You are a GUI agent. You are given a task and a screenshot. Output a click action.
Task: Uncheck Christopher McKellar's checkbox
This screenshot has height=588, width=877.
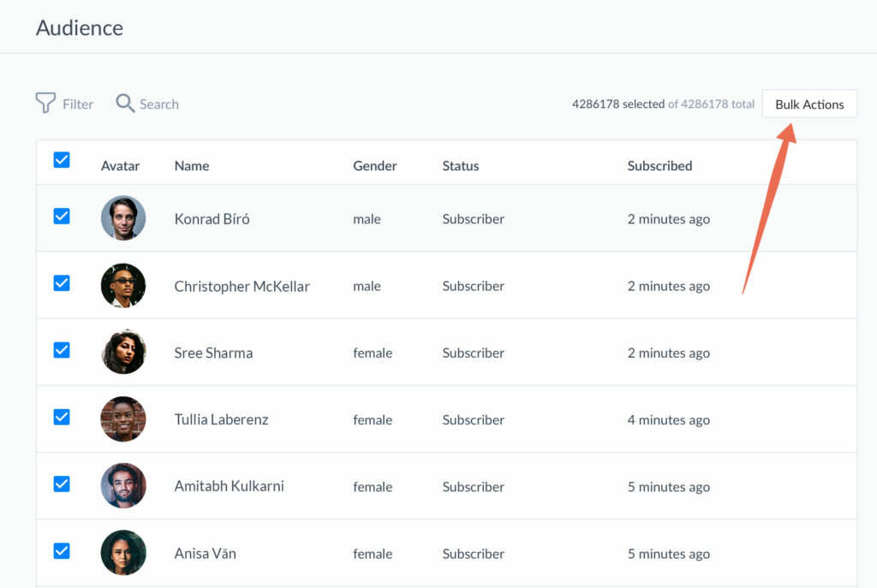tap(62, 283)
